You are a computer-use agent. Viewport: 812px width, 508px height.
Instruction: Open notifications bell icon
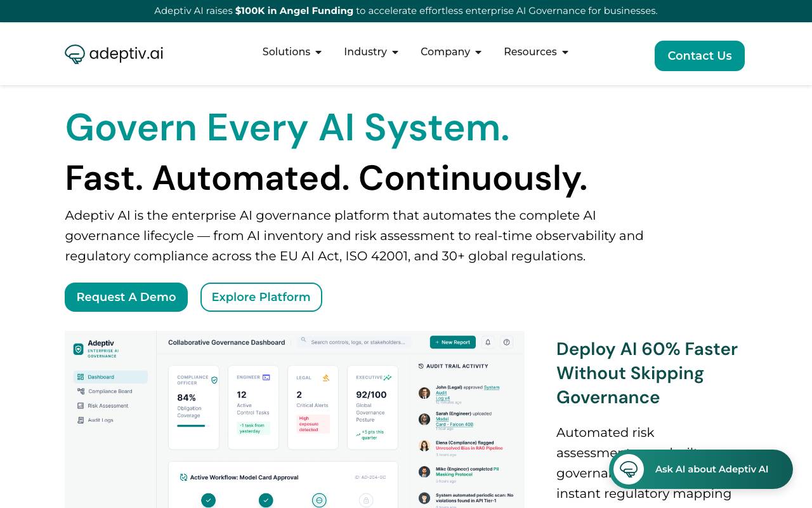point(488,342)
